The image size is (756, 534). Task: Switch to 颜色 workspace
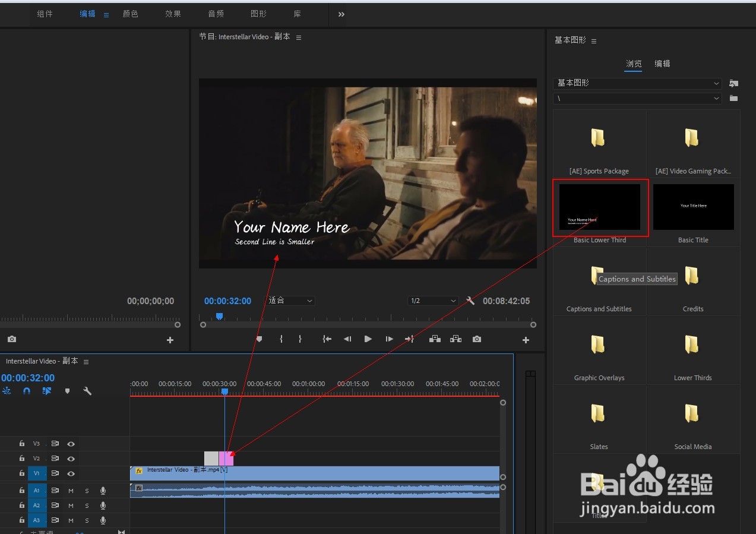pyautogui.click(x=131, y=14)
